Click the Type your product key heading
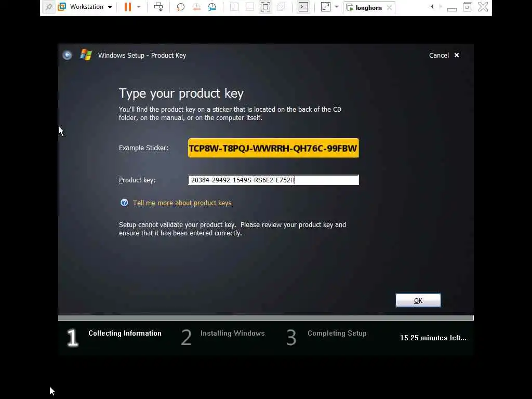This screenshot has height=399, width=532. (x=181, y=94)
